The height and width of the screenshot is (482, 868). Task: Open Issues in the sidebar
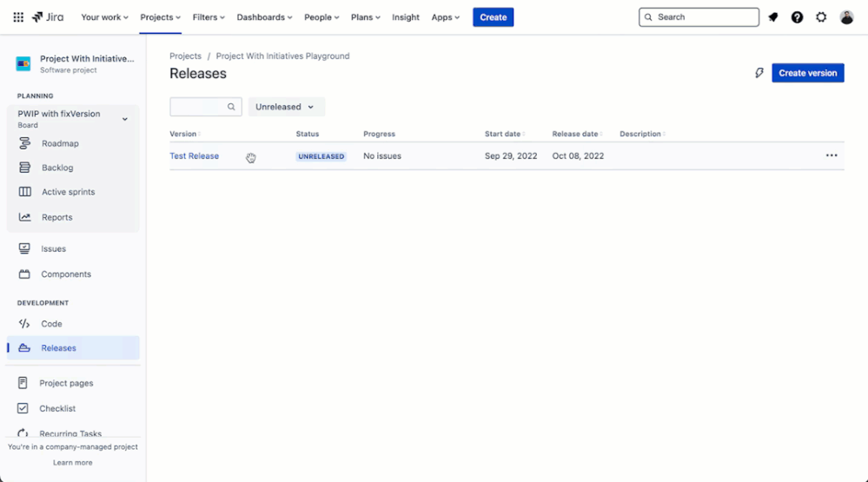pyautogui.click(x=53, y=249)
